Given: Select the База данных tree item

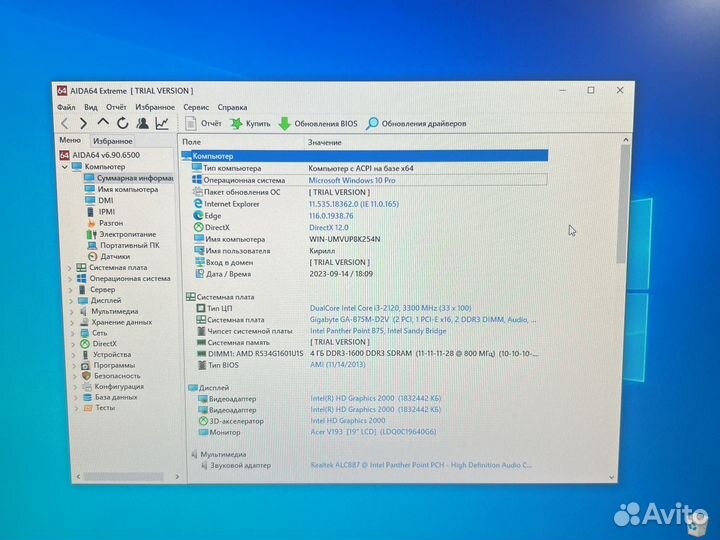Looking at the screenshot, I should coord(111,397).
